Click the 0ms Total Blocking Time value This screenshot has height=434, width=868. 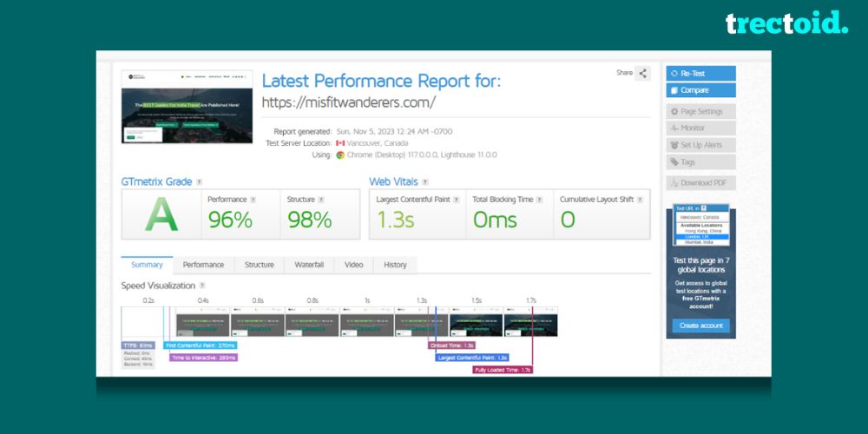pyautogui.click(x=495, y=220)
